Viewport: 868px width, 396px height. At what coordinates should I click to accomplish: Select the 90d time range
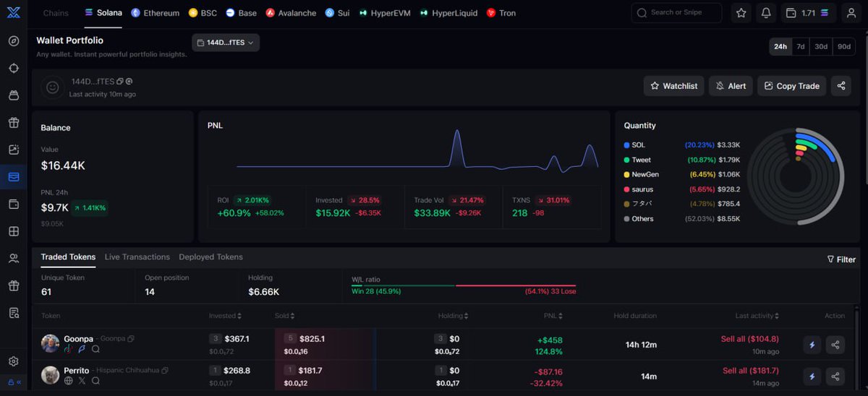(x=844, y=46)
